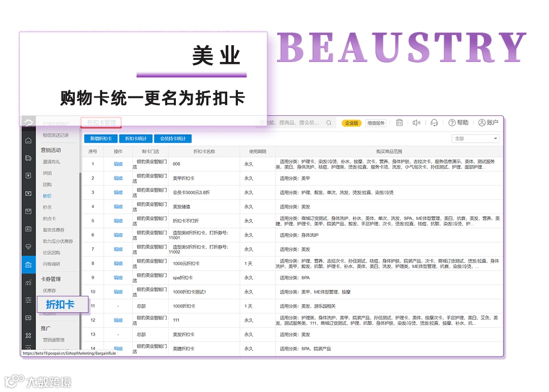Click 编辑 for the 1000折扣卡测试1 row

[118, 291]
